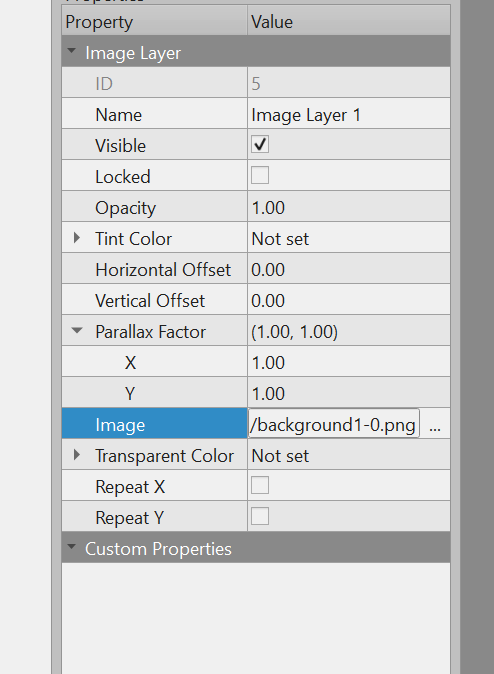This screenshot has width=494, height=674.
Task: Select the Parallax Y value
Action: point(349,392)
